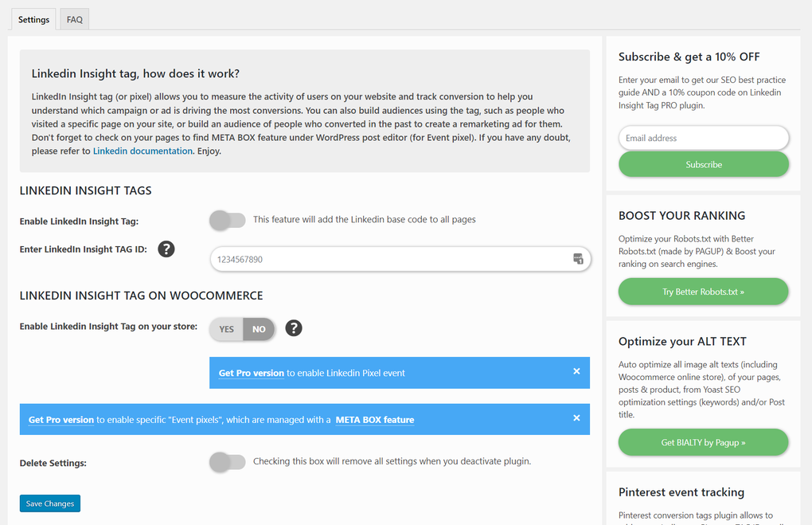Toggle the Delete Settings switch
Image resolution: width=812 pixels, height=525 pixels.
(x=227, y=463)
